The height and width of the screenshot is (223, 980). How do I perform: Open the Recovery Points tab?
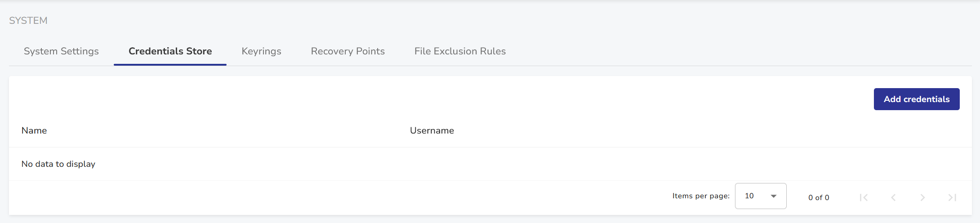click(x=347, y=51)
